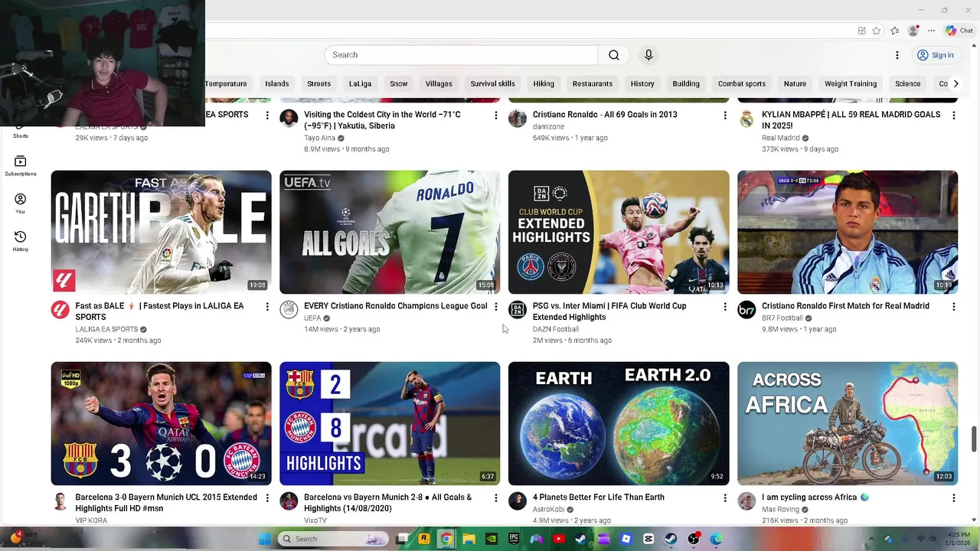
Task: Open VixoTV channel avatar
Action: [x=289, y=500]
